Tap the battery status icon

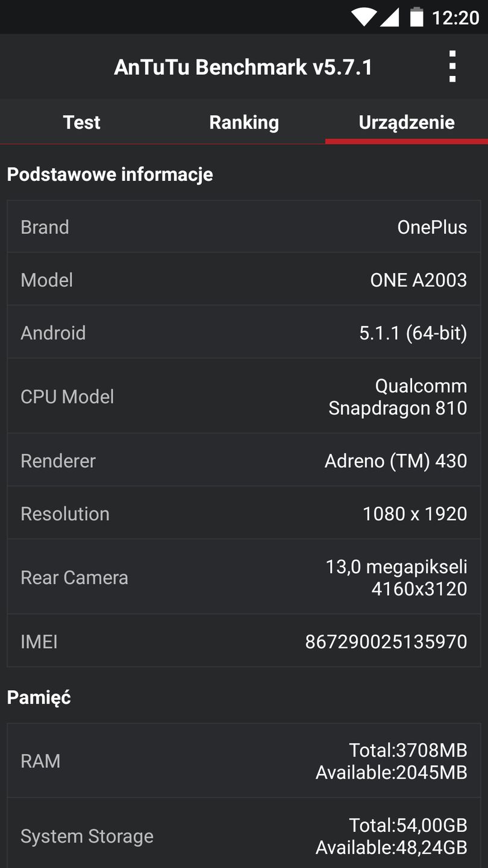point(416,17)
